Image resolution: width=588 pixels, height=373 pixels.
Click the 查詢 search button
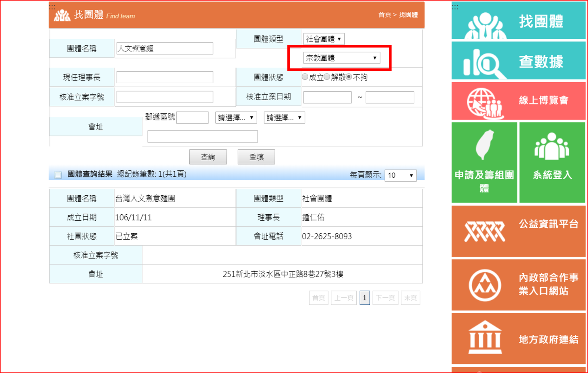pyautogui.click(x=208, y=157)
